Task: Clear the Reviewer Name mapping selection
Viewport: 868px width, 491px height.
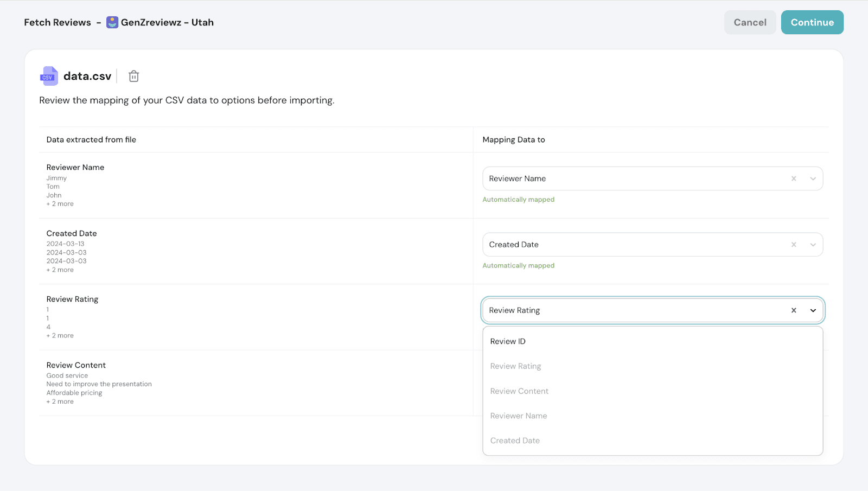Action: (x=794, y=178)
